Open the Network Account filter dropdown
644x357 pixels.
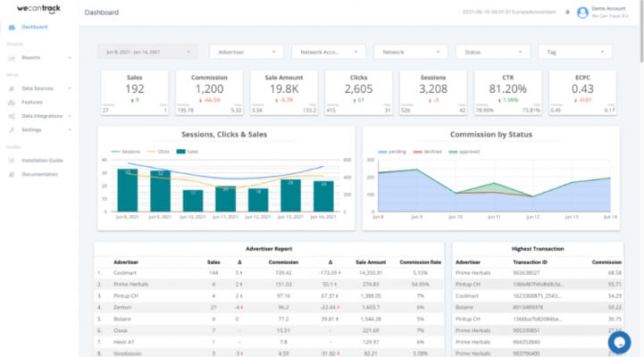coord(329,52)
